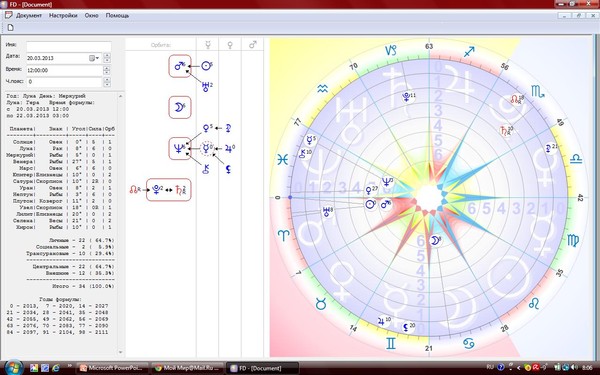Open the Документ menu

(29, 16)
